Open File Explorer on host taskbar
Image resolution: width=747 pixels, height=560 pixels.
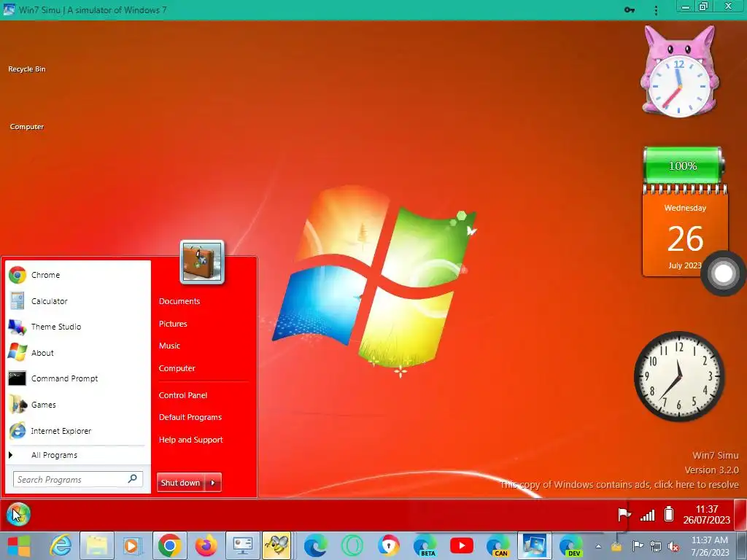click(97, 545)
